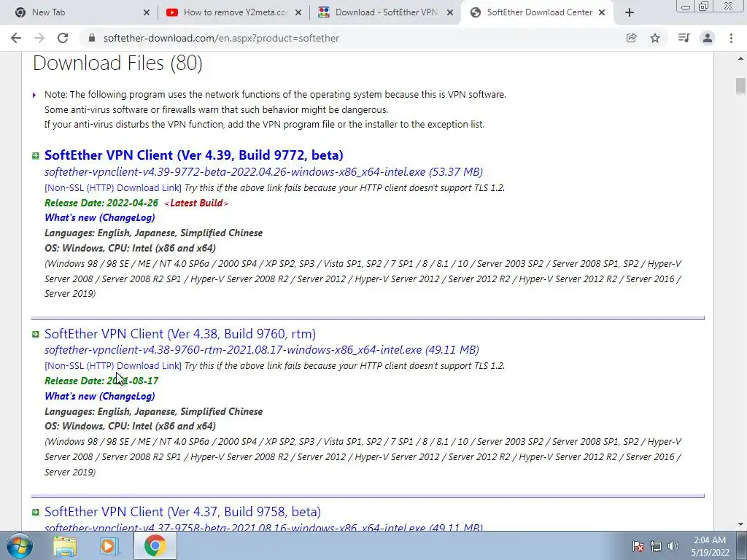Click green arrow icon beside Ver 4.39 entry
The image size is (747, 560).
pos(35,156)
